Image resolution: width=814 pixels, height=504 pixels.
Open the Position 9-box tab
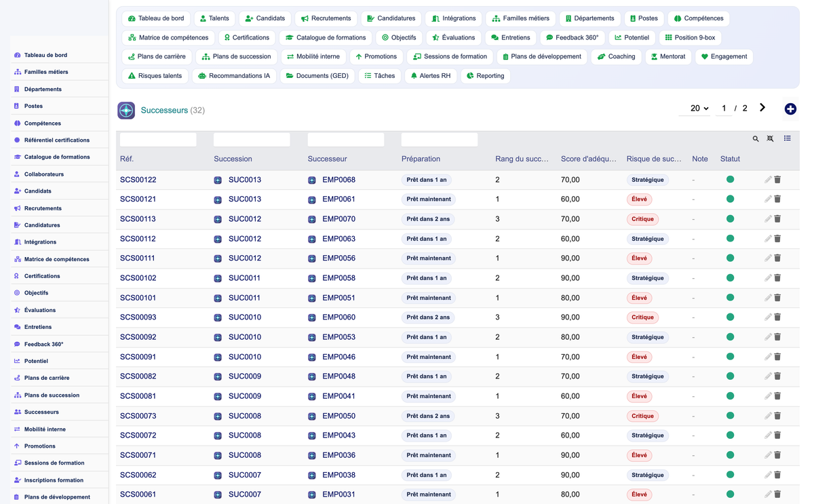coord(690,37)
